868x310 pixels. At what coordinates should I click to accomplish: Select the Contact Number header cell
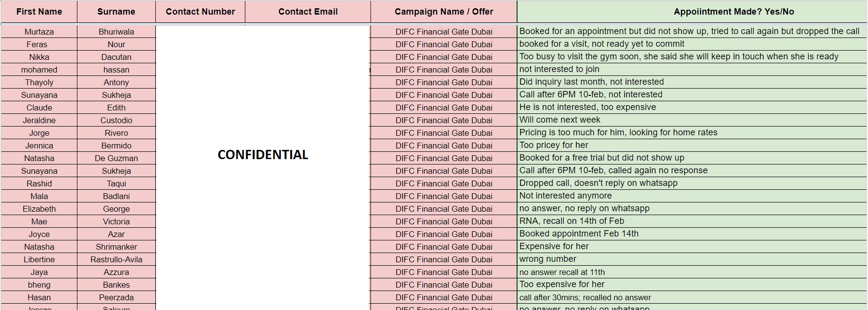coord(200,12)
